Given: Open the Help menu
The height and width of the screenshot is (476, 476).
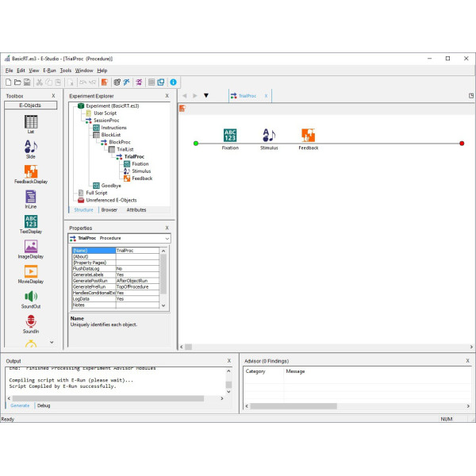Looking at the screenshot, I should coord(102,71).
